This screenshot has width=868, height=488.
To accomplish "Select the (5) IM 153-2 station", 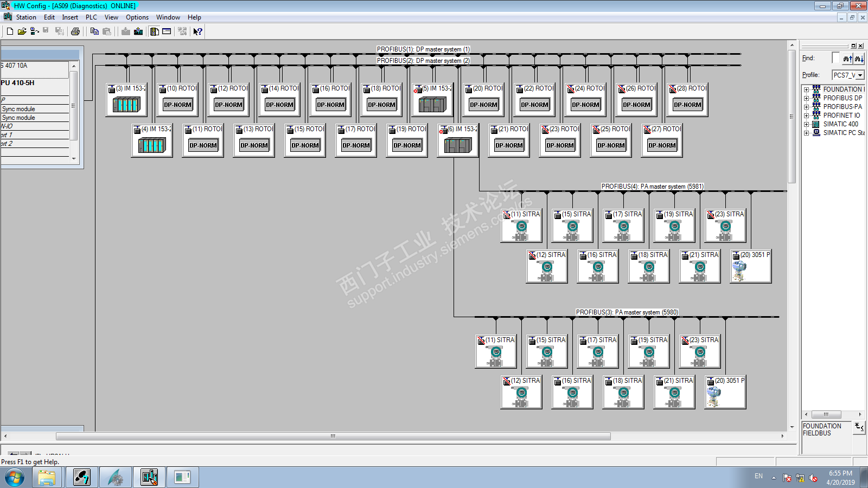I will pyautogui.click(x=432, y=99).
